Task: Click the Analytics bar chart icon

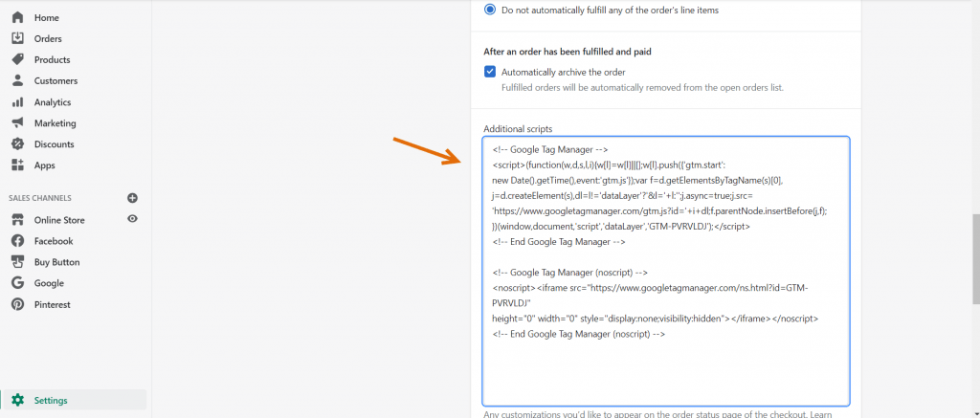Action: coord(17,102)
